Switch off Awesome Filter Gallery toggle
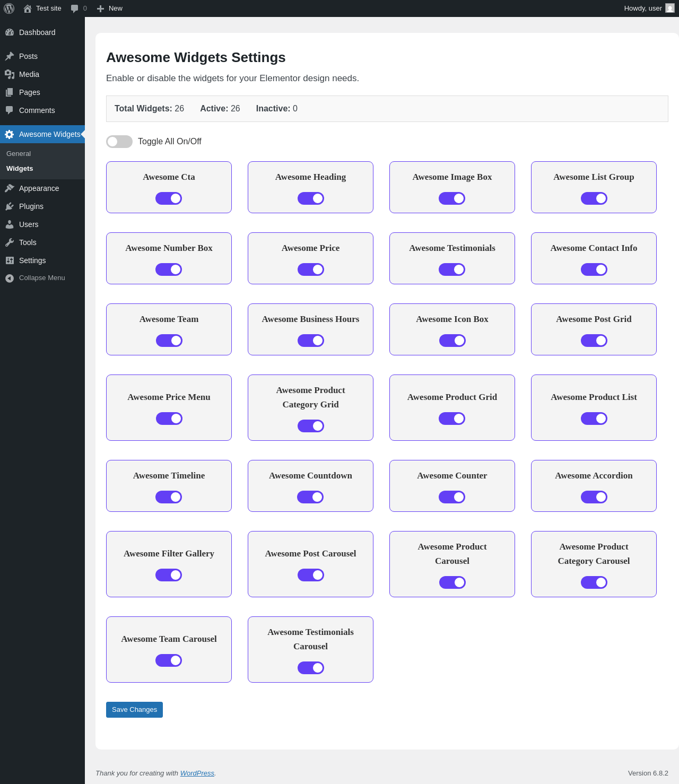The image size is (679, 784). [169, 575]
